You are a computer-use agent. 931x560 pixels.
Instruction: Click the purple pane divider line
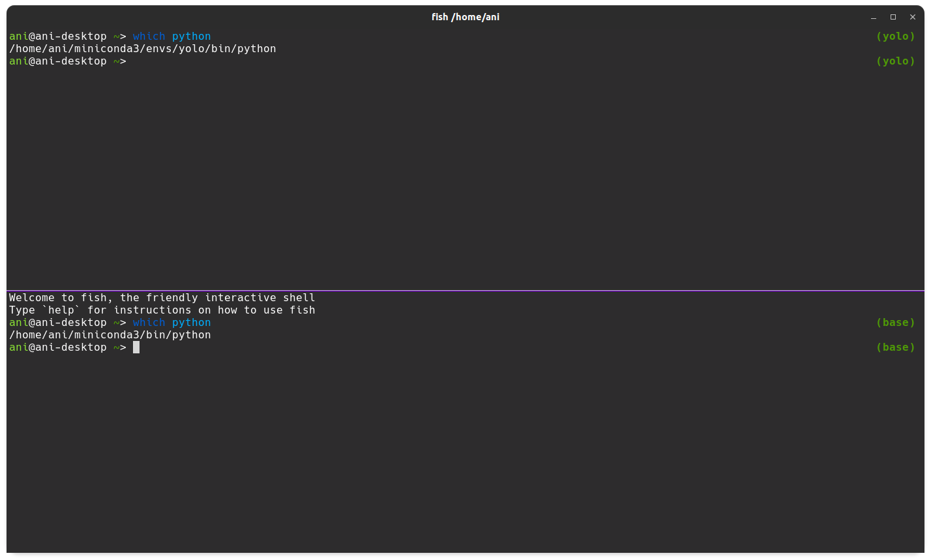(x=465, y=290)
